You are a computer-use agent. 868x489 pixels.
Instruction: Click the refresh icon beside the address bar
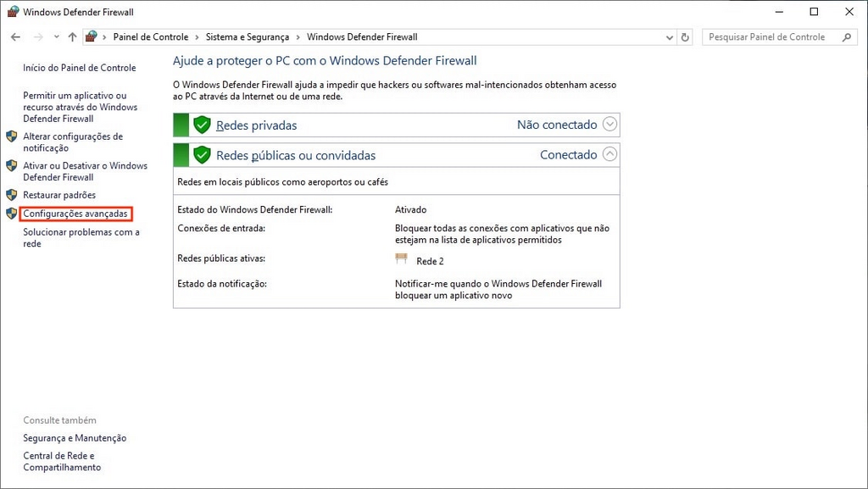[685, 36]
